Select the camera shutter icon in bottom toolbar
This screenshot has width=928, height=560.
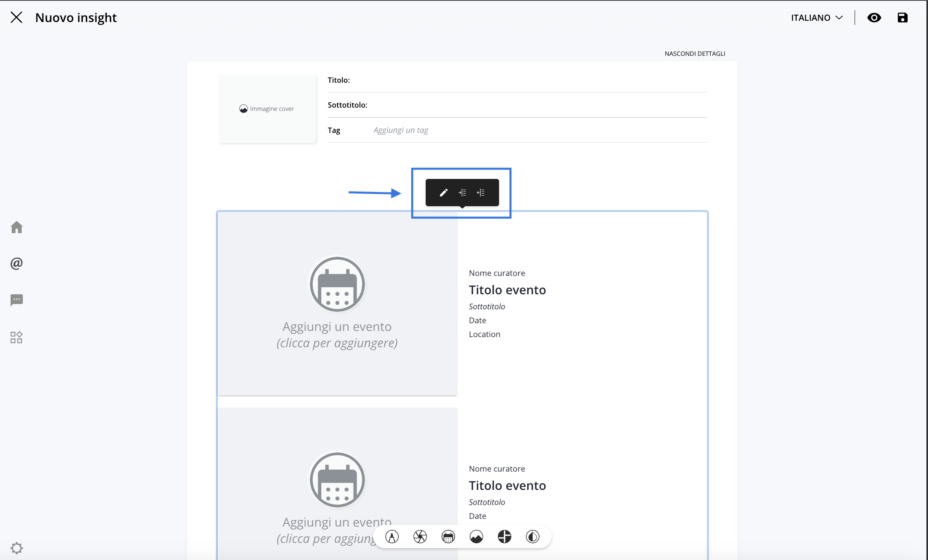(420, 537)
